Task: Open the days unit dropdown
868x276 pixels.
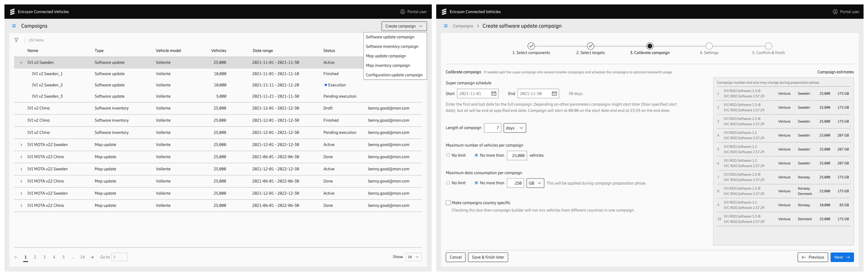Action: pos(515,128)
